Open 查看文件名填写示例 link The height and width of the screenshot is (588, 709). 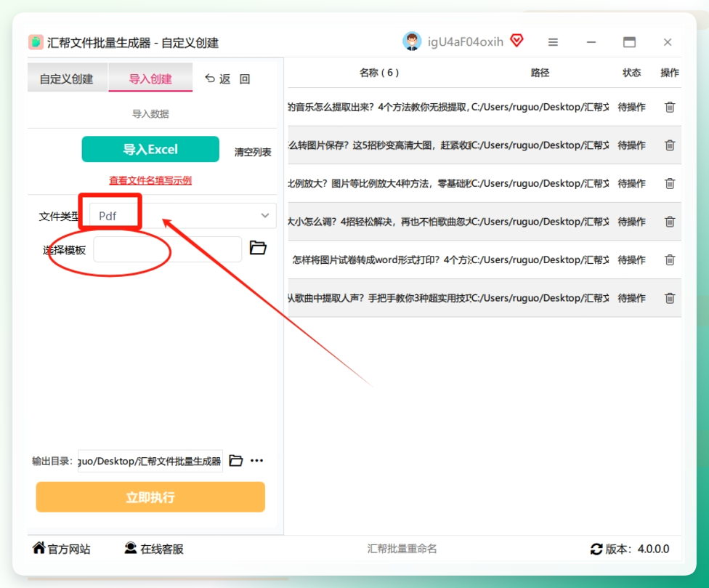[150, 180]
